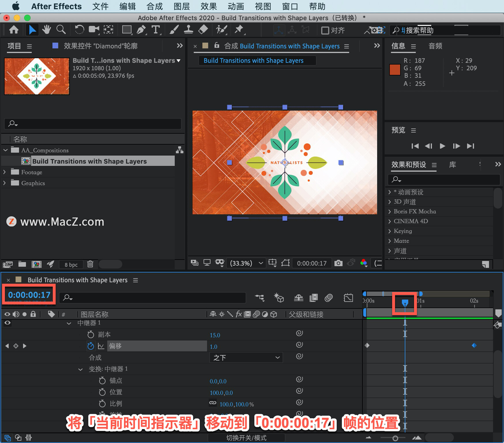Select the Puppet Pin tool
The width and height of the screenshot is (504, 443).
(239, 30)
